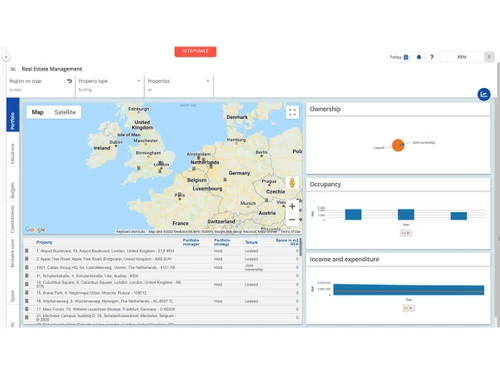Image resolution: width=500 pixels, height=375 pixels.
Task: Click the Google logo on the map
Action: point(35,229)
